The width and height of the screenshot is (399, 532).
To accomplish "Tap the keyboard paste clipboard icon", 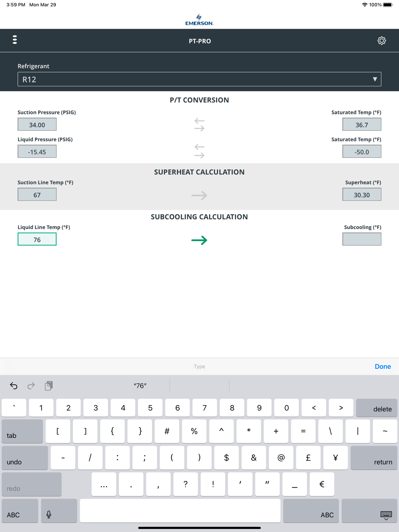I will [x=49, y=386].
